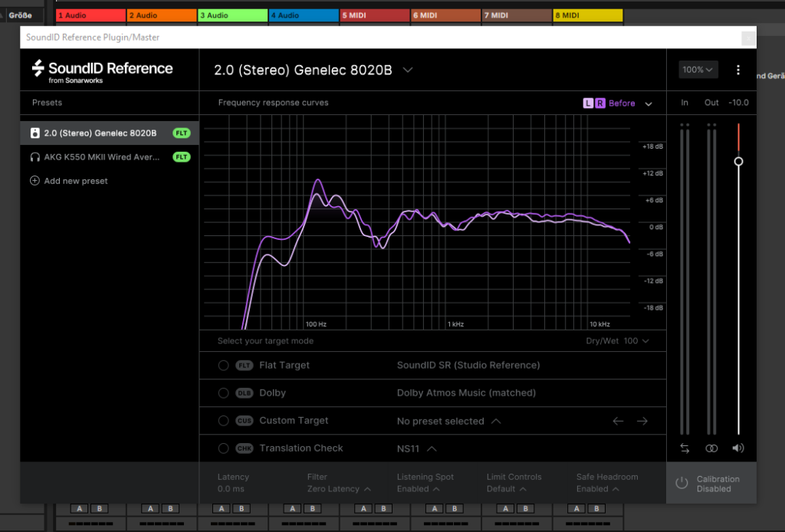Click the B button under track 1

[99, 508]
